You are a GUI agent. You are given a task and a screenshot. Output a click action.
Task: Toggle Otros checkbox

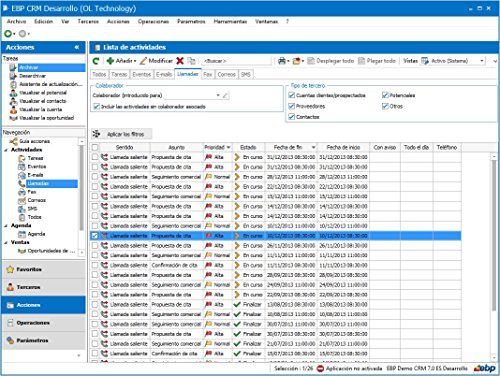point(385,106)
